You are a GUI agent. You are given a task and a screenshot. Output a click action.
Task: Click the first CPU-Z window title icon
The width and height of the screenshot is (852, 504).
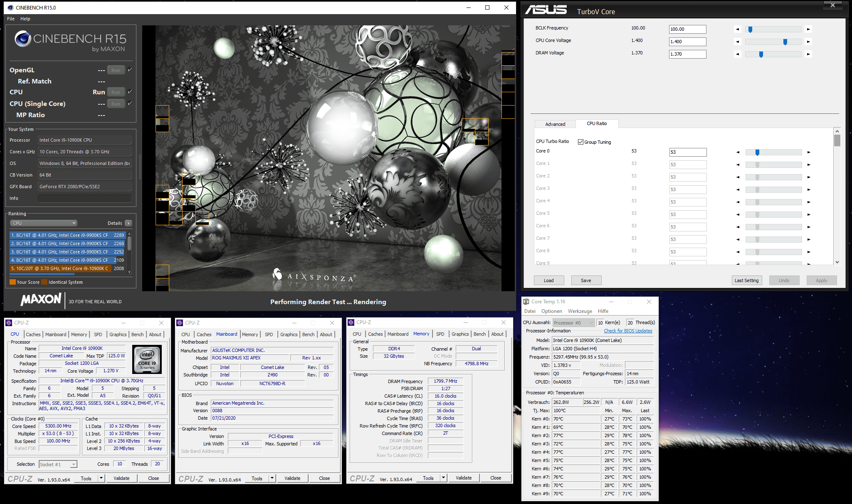coord(9,323)
